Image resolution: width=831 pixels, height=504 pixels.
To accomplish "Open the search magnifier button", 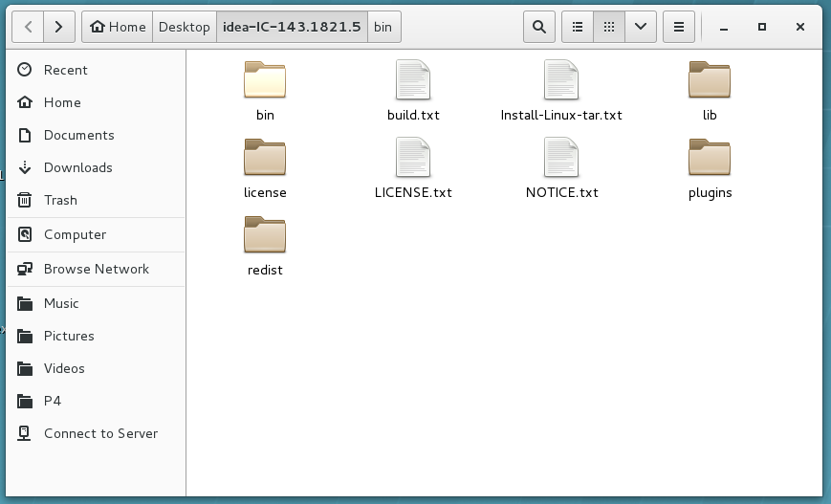I will (539, 27).
